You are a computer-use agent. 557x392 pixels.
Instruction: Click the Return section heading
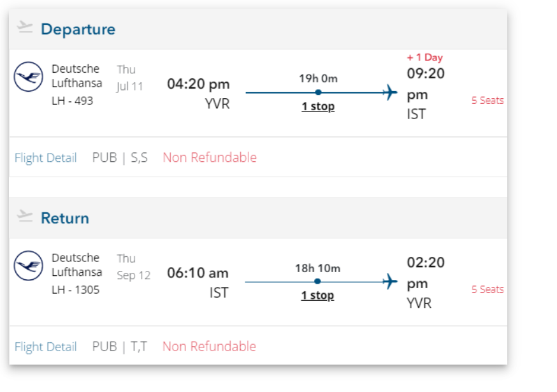click(x=65, y=218)
